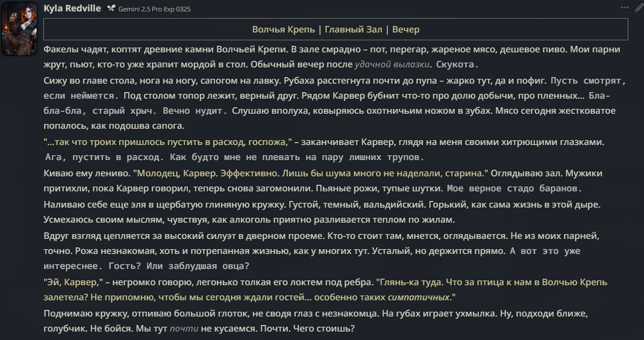Screen dimensions: 644x340
Task: Click the Главный Зал text in header
Action: pyautogui.click(x=353, y=29)
